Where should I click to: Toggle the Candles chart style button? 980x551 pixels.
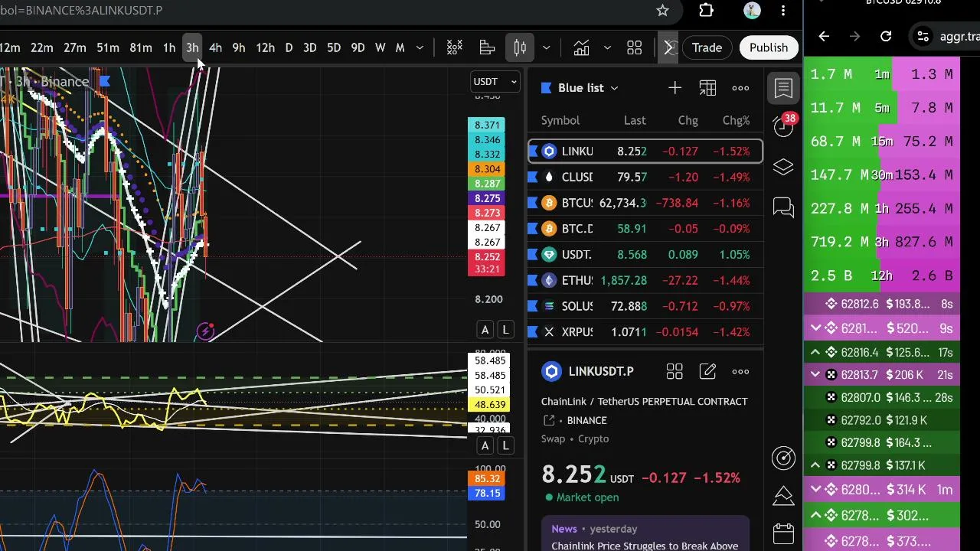click(x=520, y=48)
